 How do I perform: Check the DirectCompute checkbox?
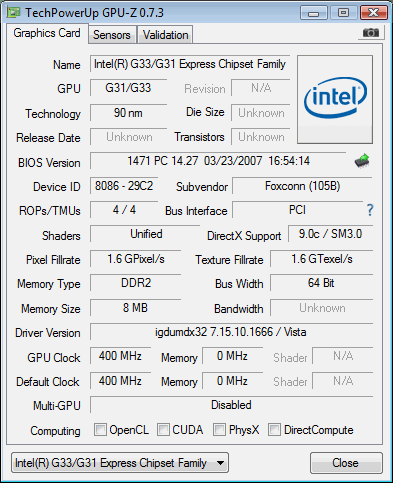click(x=274, y=429)
